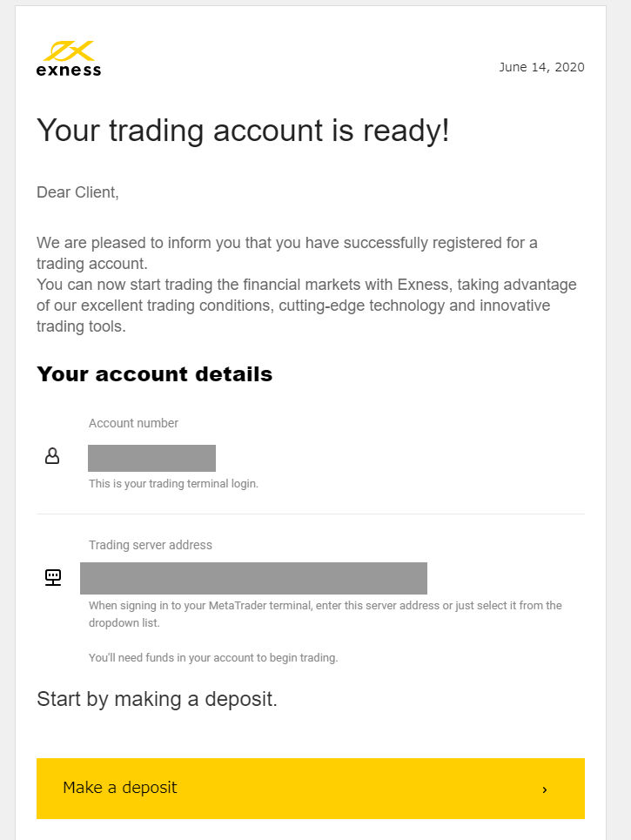Click the paragraph mentioning cutting-edge technology
Image resolution: width=631 pixels, height=840 pixels.
306,306
